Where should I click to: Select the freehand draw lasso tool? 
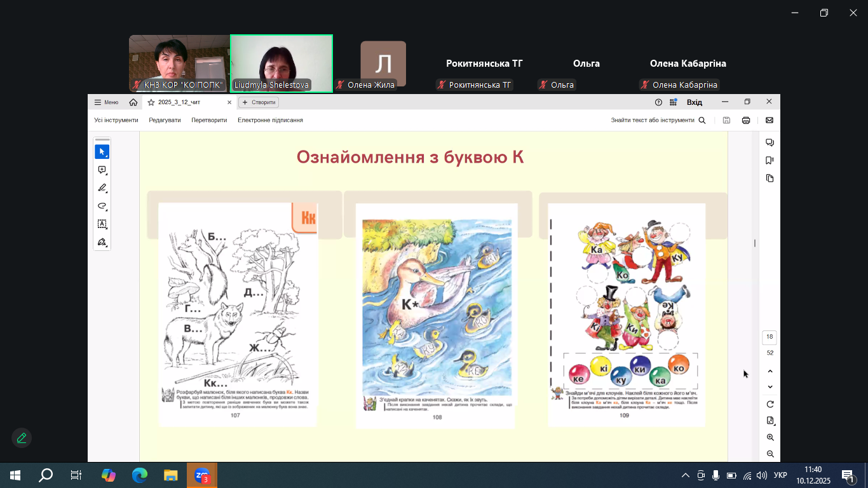click(x=102, y=206)
